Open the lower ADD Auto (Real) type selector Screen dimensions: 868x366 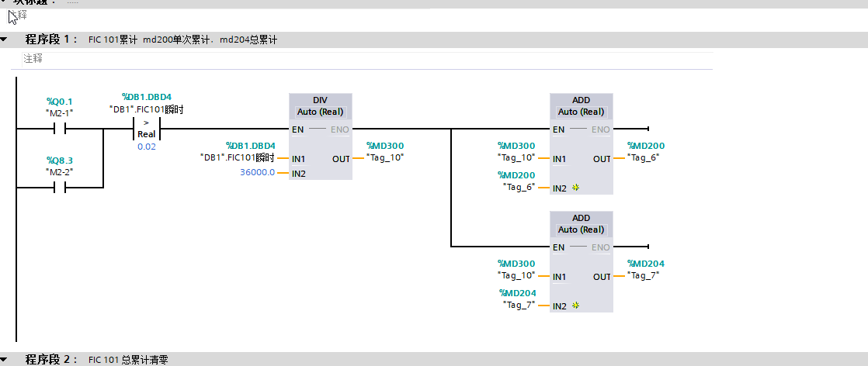[581, 230]
